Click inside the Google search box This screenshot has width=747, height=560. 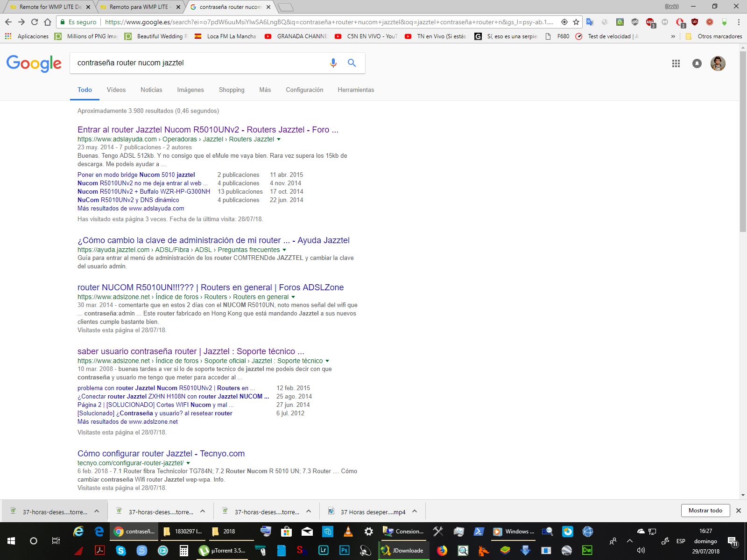(x=196, y=63)
